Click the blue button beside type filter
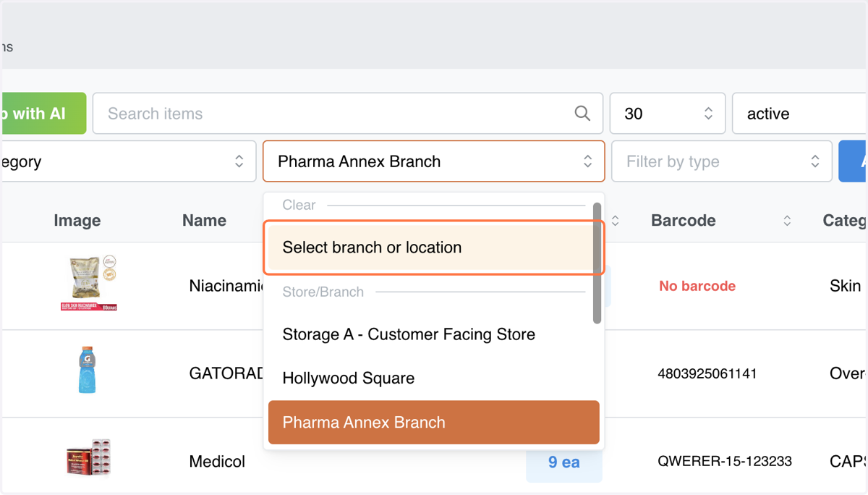Screen dimensions: 868x495 tap(854, 161)
